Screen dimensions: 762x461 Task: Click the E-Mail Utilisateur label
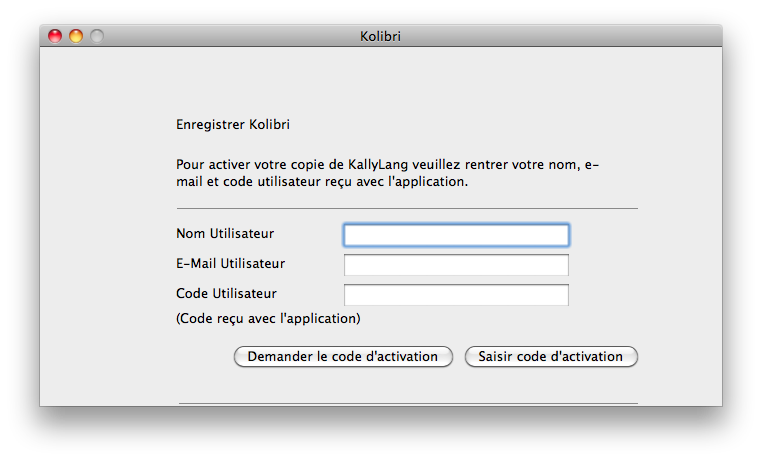click(230, 264)
